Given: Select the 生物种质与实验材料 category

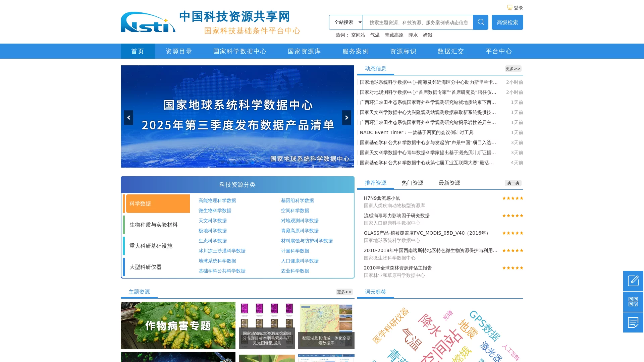Looking at the screenshot, I should (x=154, y=225).
